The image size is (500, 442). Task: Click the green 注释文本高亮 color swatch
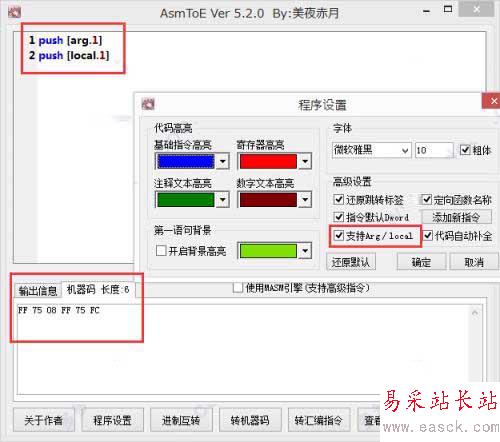pos(186,199)
